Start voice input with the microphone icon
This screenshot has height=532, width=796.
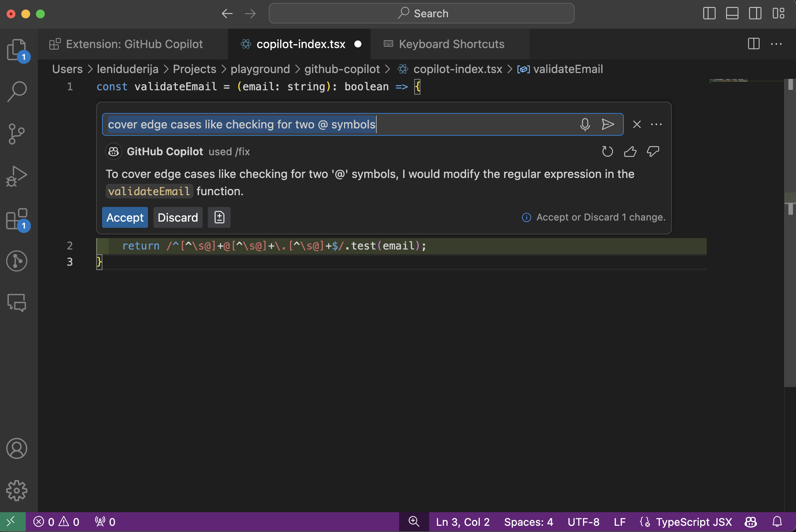(585, 124)
